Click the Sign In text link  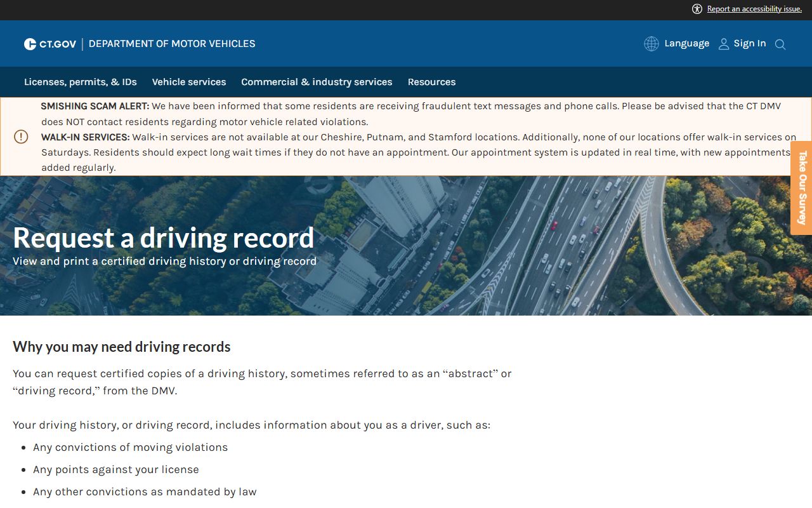(x=750, y=43)
